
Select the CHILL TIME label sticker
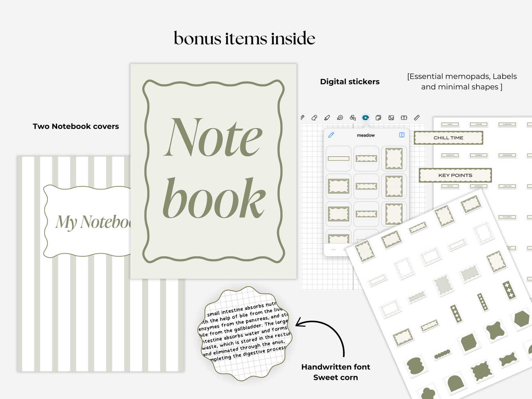[448, 138]
